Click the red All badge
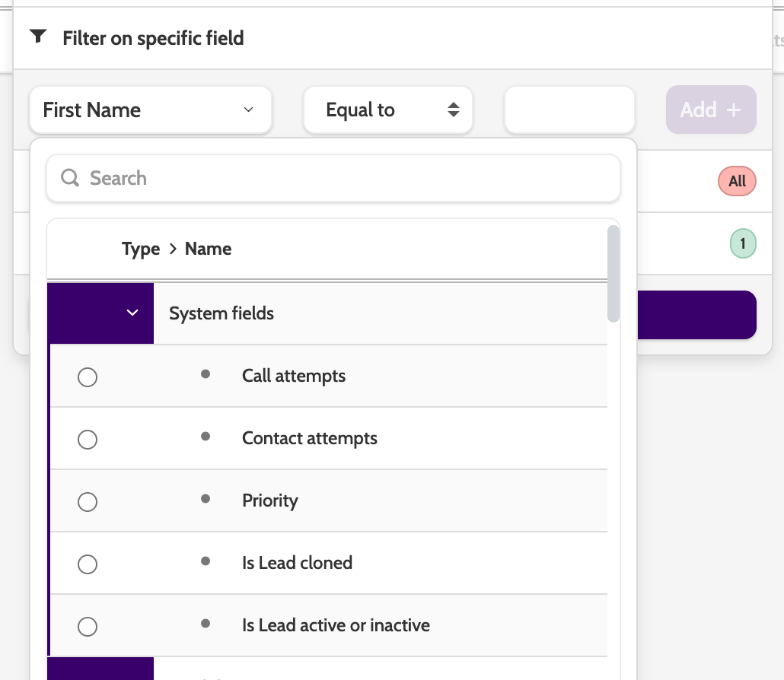Viewport: 784px width, 680px height. (x=737, y=181)
